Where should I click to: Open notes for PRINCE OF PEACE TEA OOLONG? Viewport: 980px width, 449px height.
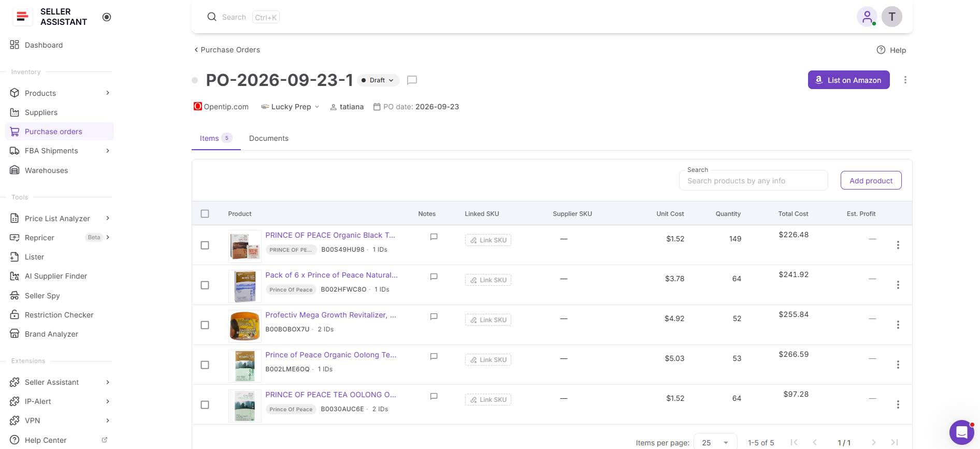(x=434, y=396)
